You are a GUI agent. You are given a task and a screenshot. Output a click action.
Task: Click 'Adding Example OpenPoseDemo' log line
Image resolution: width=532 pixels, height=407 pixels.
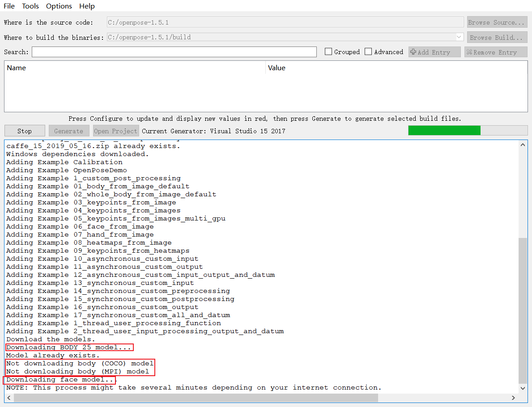click(67, 170)
